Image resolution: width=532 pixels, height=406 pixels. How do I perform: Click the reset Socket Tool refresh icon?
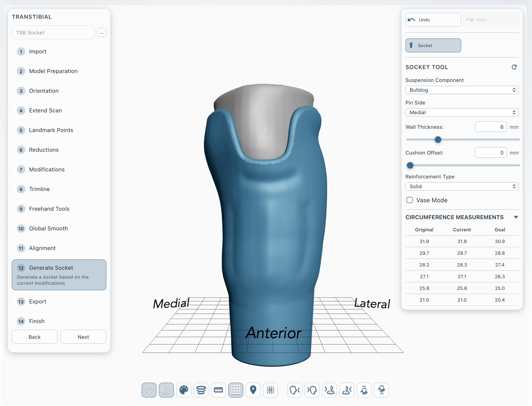tap(514, 67)
